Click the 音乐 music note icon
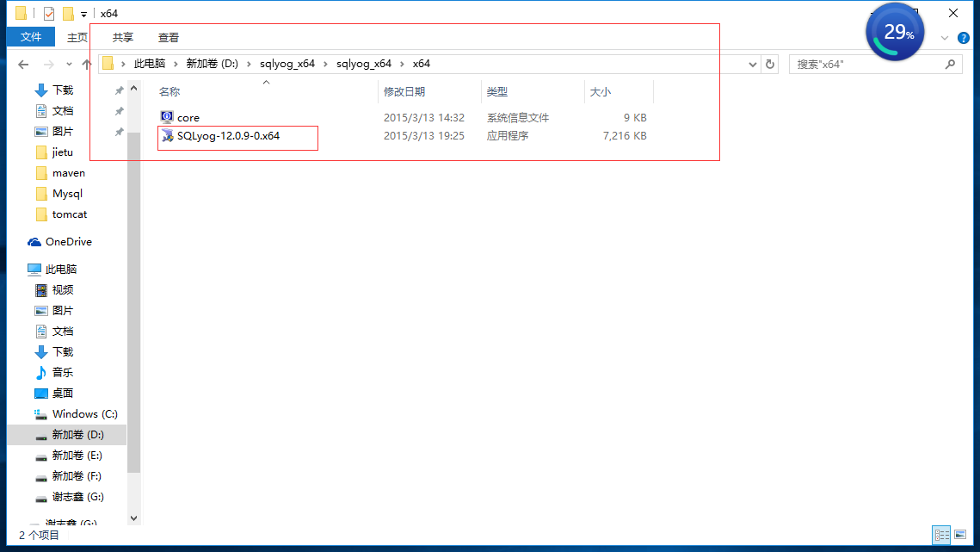The image size is (980, 552). point(41,372)
